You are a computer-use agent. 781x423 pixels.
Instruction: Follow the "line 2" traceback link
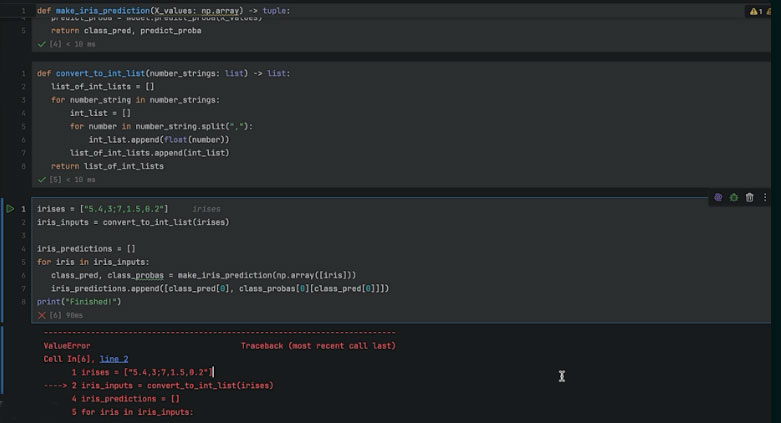point(114,358)
